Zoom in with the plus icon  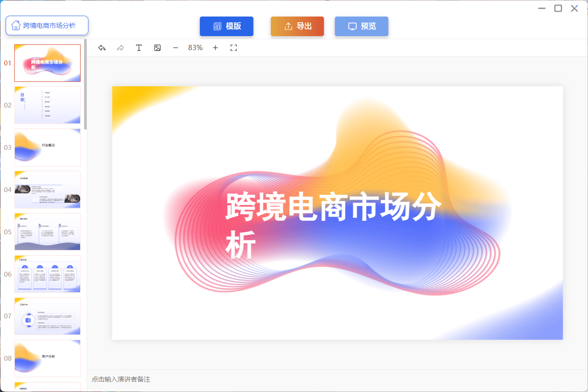215,48
